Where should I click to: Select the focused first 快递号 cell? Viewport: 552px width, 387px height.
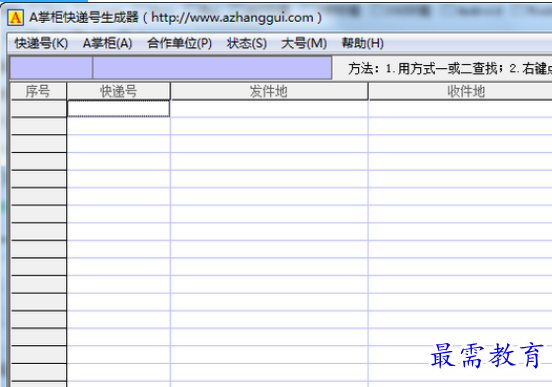118,109
